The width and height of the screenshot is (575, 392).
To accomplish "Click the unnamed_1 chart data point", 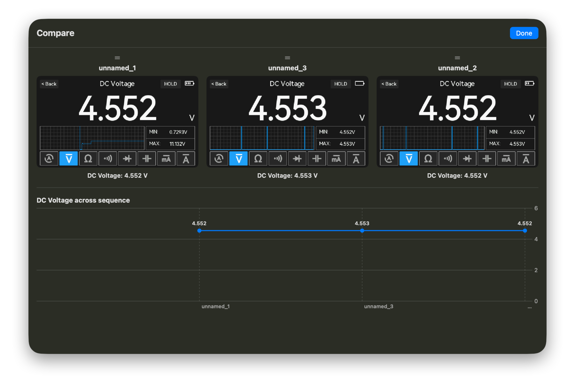I will pyautogui.click(x=199, y=230).
